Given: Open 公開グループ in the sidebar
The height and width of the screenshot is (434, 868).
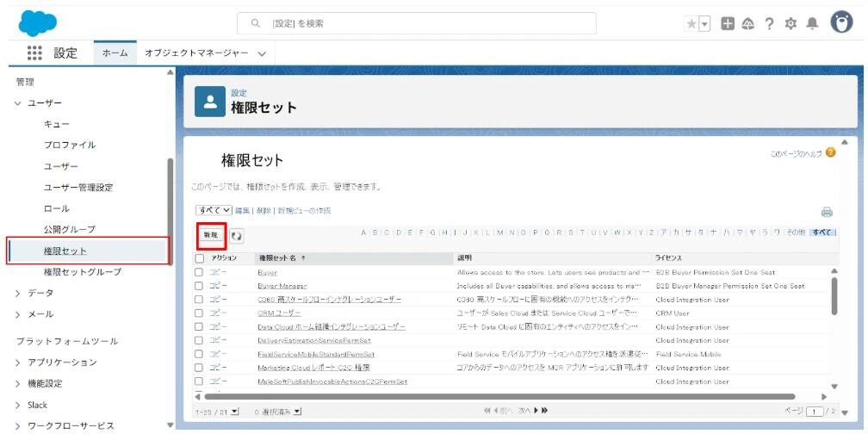Looking at the screenshot, I should 70,229.
